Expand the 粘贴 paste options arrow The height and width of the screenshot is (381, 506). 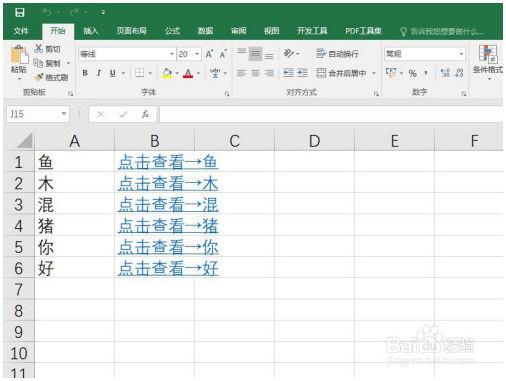pyautogui.click(x=19, y=79)
